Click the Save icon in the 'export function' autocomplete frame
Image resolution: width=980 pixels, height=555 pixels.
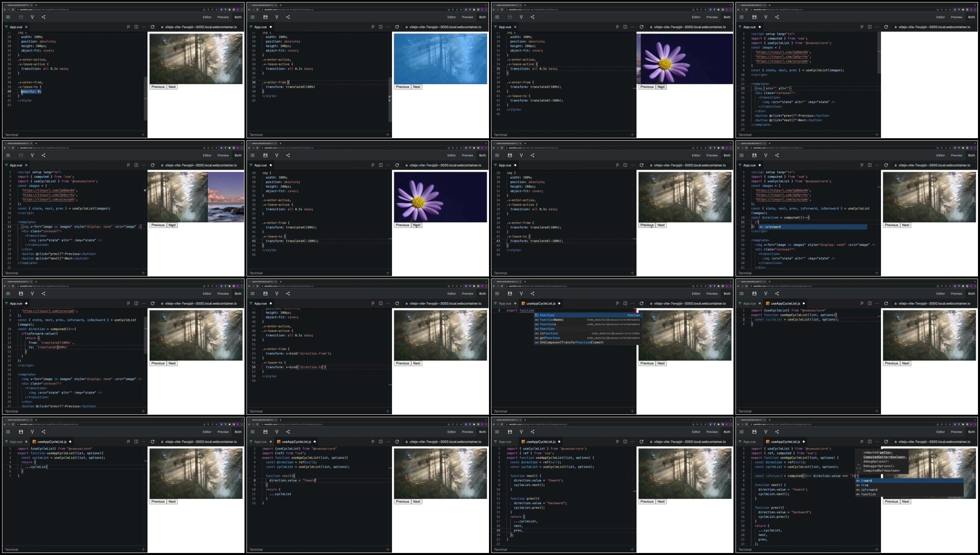click(510, 293)
